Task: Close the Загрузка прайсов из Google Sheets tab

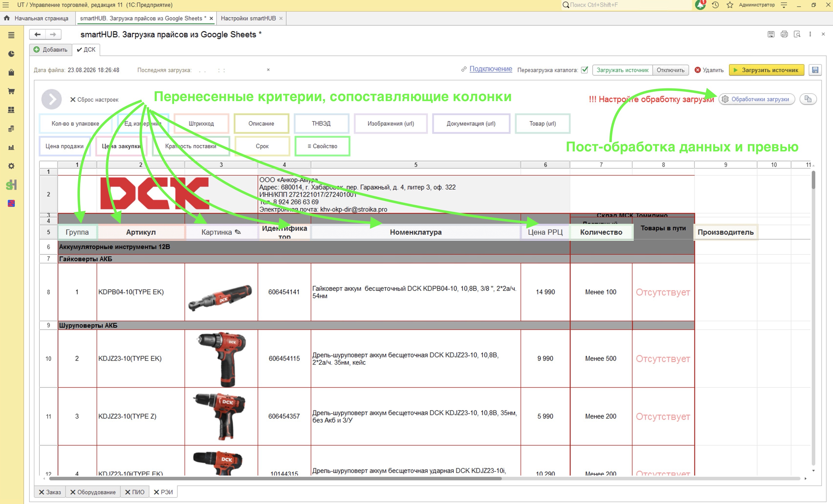Action: (x=211, y=18)
